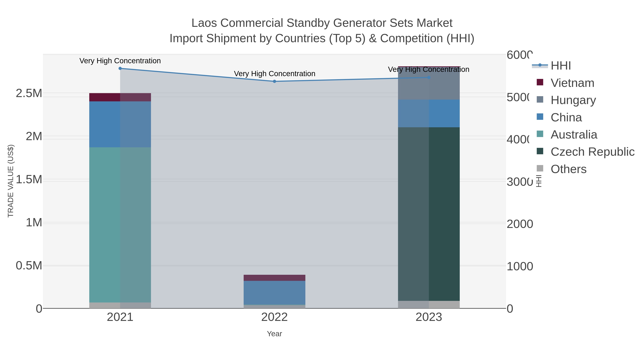Screen dimensions: 644x362
Task: Click the 2022 Very High Concentration annotation
Action: [274, 74]
